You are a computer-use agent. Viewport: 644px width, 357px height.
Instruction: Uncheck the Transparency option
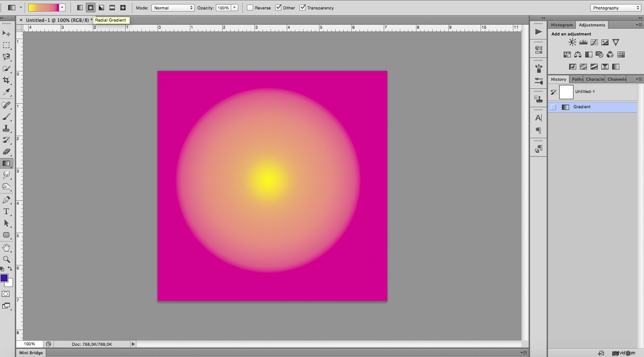point(303,7)
